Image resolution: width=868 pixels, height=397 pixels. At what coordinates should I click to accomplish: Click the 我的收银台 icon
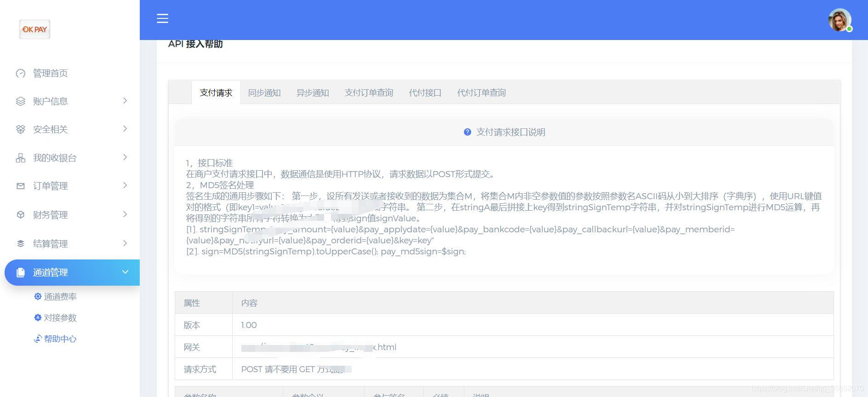click(x=20, y=158)
